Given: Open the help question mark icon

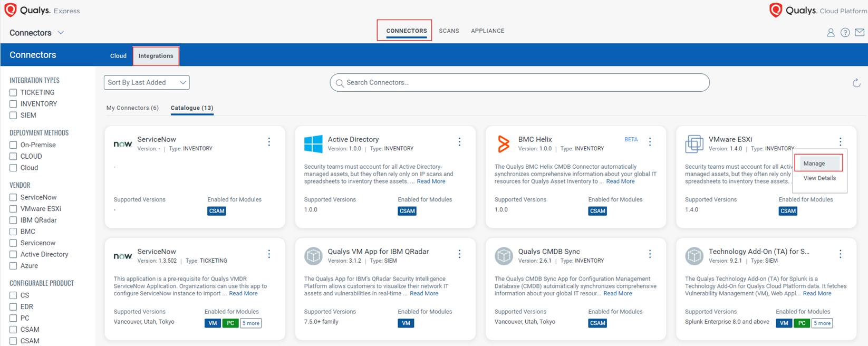Looking at the screenshot, I should 845,33.
